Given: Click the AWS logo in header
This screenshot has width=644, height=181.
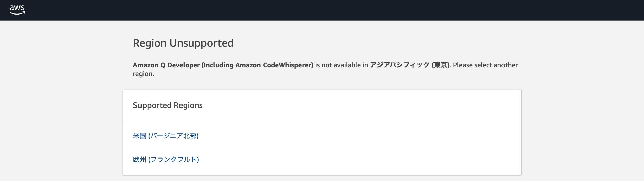Looking at the screenshot, I should 17,10.
